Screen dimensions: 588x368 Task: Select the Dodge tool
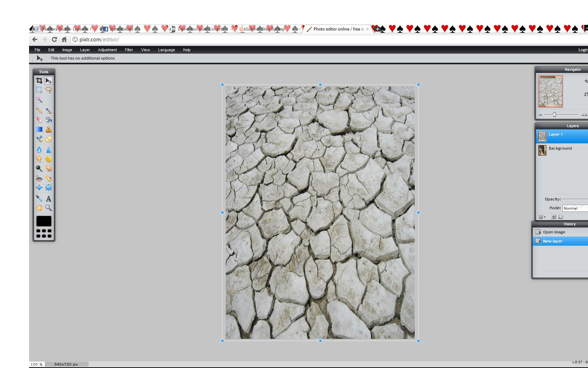point(39,169)
